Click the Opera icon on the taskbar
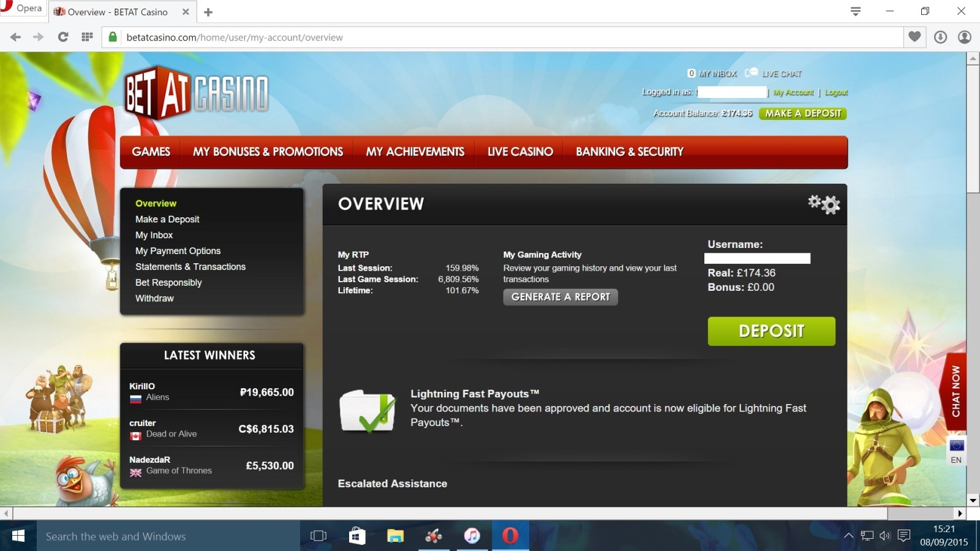This screenshot has width=980, height=551. pyautogui.click(x=510, y=536)
